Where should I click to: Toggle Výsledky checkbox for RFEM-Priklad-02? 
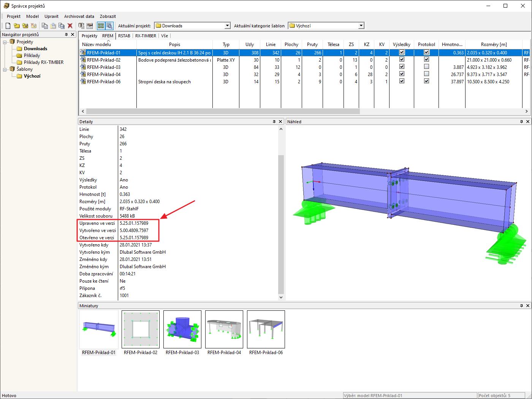(x=402, y=60)
